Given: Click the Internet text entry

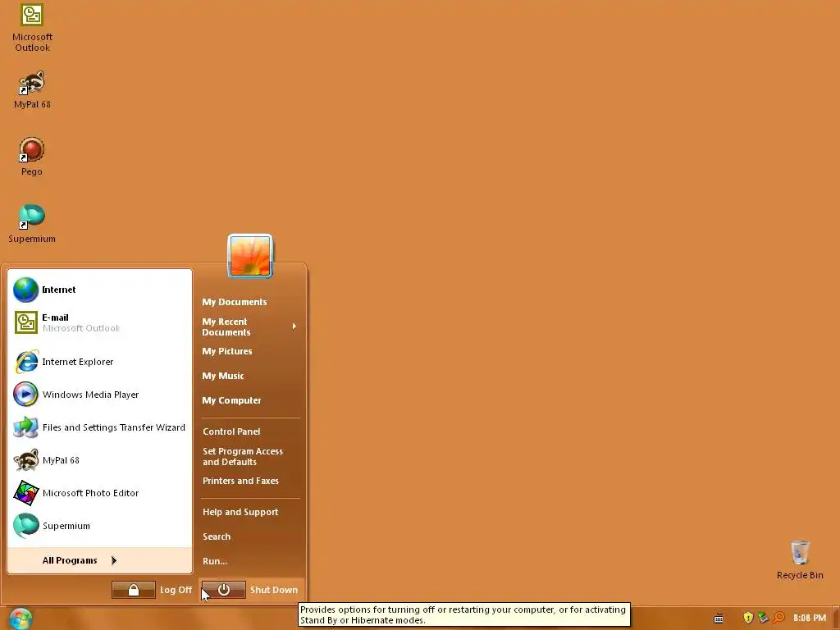Looking at the screenshot, I should 59,290.
